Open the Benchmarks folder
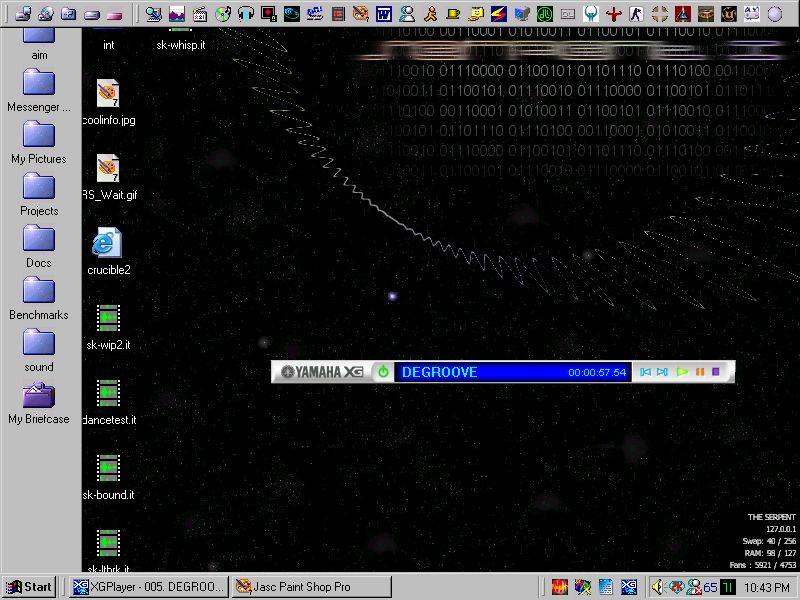Viewport: 800px width, 600px height. [39, 291]
